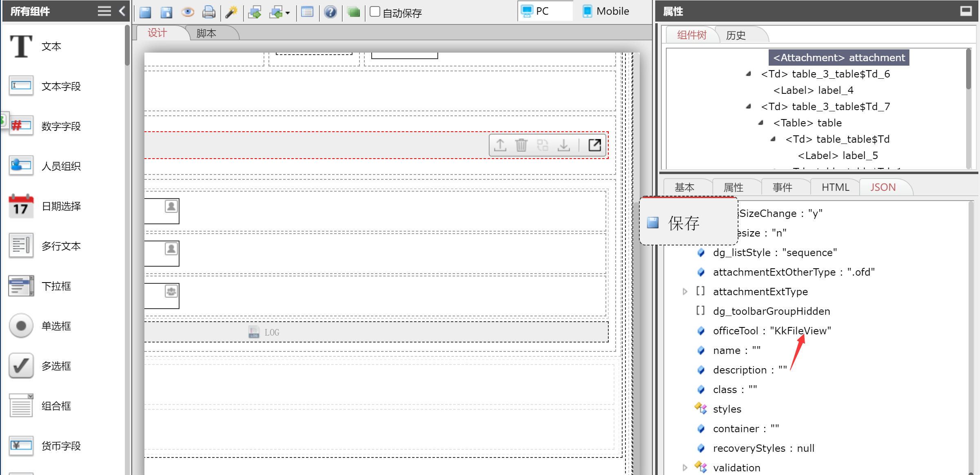The height and width of the screenshot is (475, 980).
Task: Click the 保存 popup button
Action: (x=684, y=223)
